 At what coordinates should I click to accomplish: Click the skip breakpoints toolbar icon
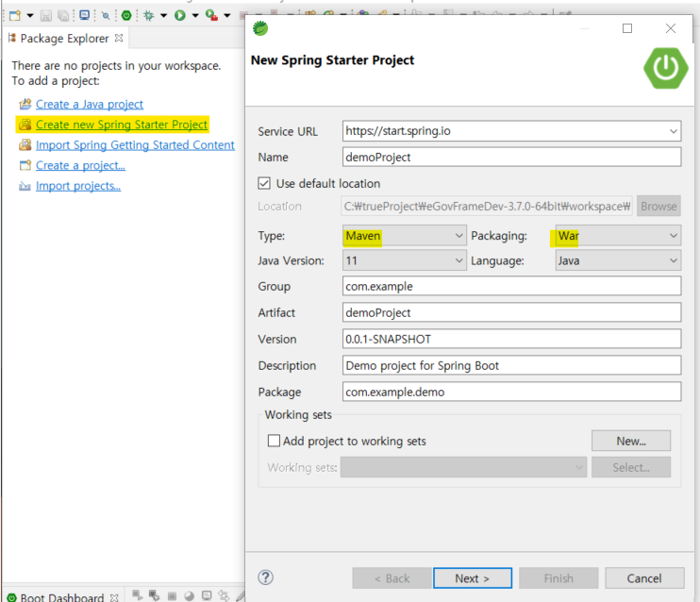point(106,16)
